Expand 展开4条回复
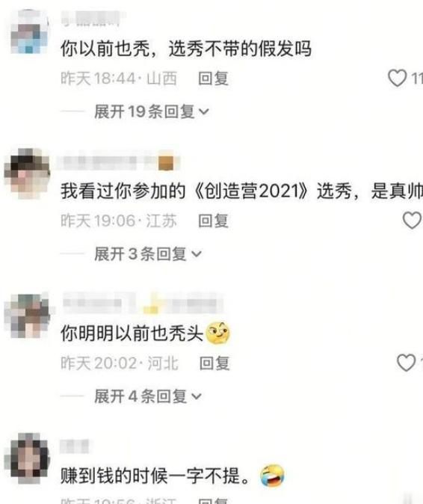The width and height of the screenshot is (423, 504). point(148,396)
